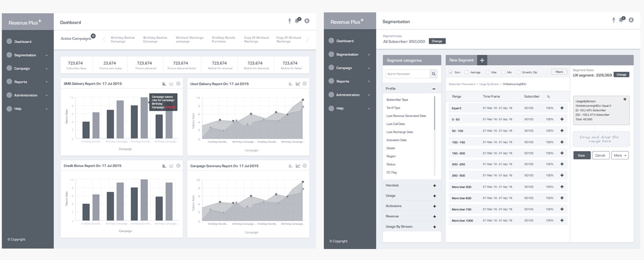Open the More dropdown beside Cancel
This screenshot has height=260, width=644.
pos(620,155)
